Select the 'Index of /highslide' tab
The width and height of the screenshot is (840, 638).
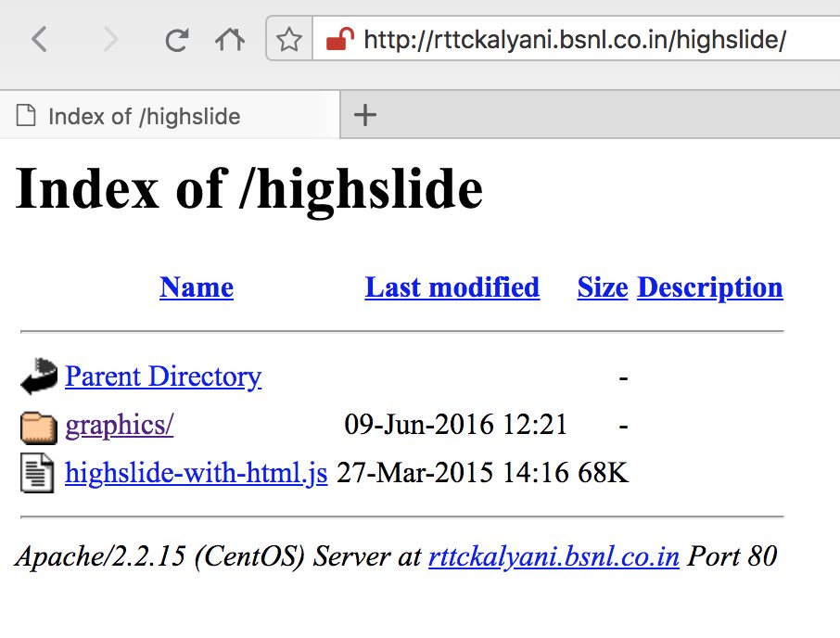coord(170,116)
